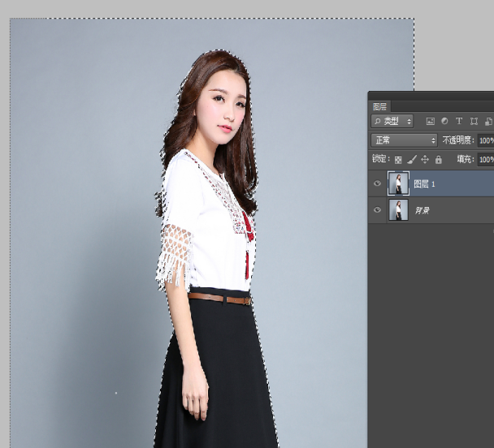Screen dimensions: 494x448
Task: Hide the 背景 layer via eye
Action: click(x=377, y=210)
